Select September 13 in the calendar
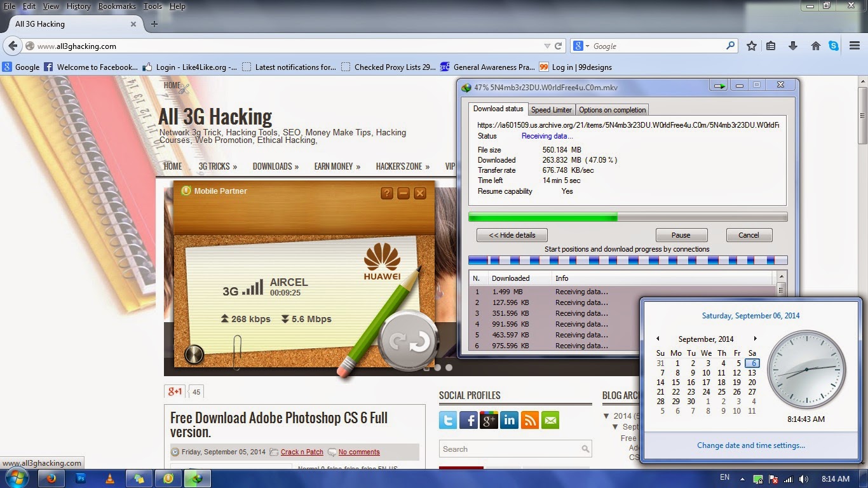Viewport: 868px width, 488px height. pyautogui.click(x=752, y=373)
